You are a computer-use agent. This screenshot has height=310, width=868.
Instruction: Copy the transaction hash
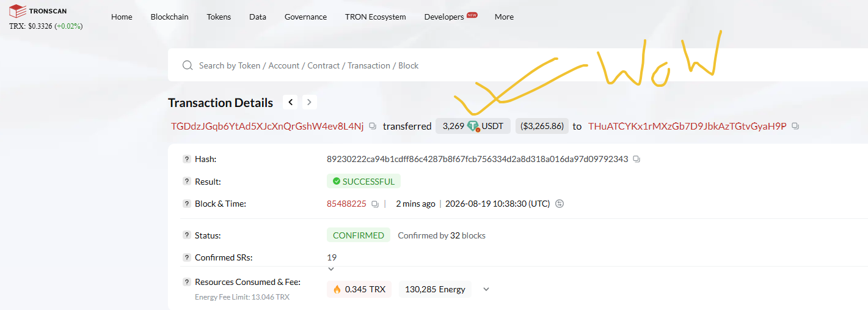[636, 159]
